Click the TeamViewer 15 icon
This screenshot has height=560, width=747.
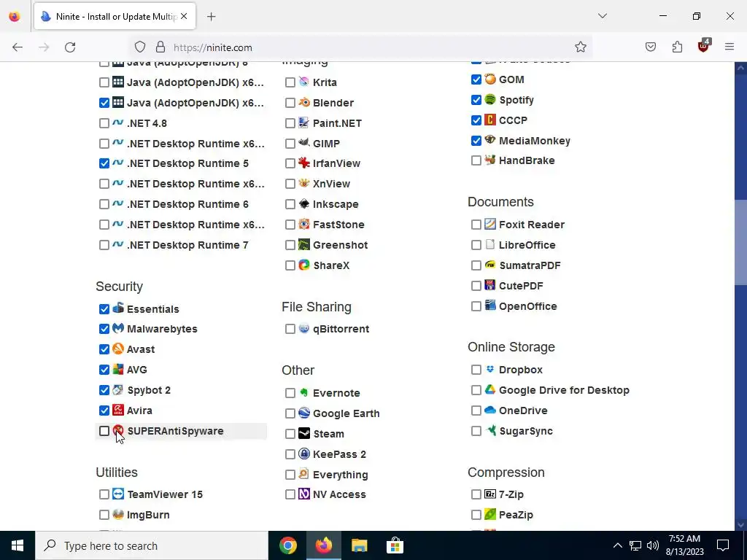117,494
